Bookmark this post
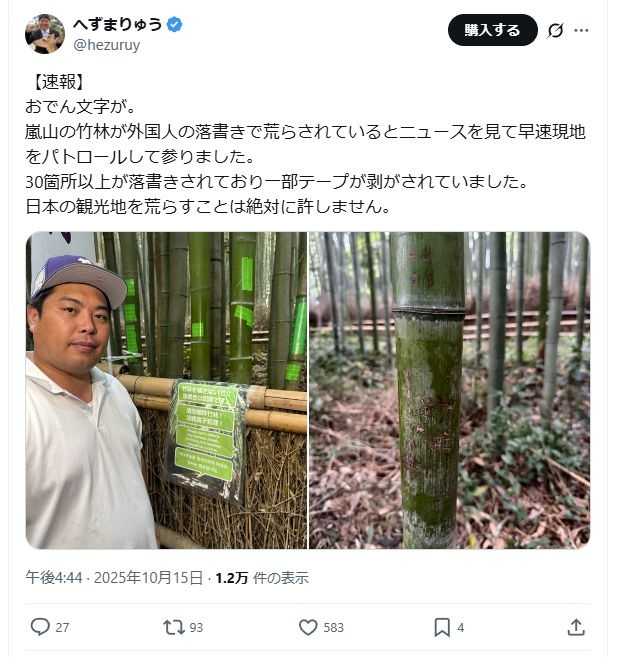This screenshot has height=657, width=617. (442, 627)
